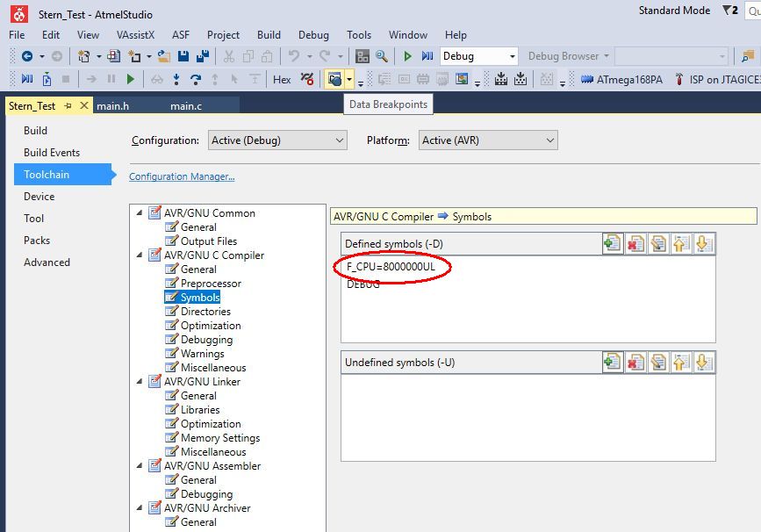Click the ATmega168PA device button
This screenshot has height=532, width=761.
621,79
